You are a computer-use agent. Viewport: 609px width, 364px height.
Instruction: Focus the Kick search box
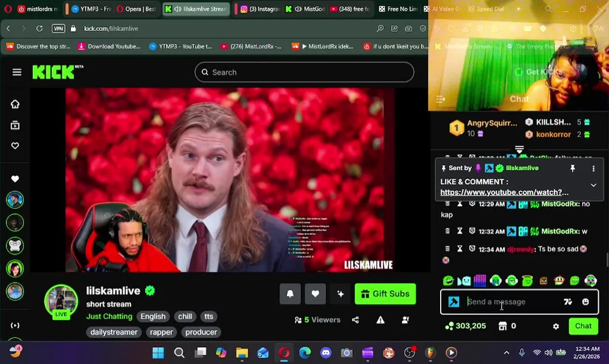coord(304,72)
